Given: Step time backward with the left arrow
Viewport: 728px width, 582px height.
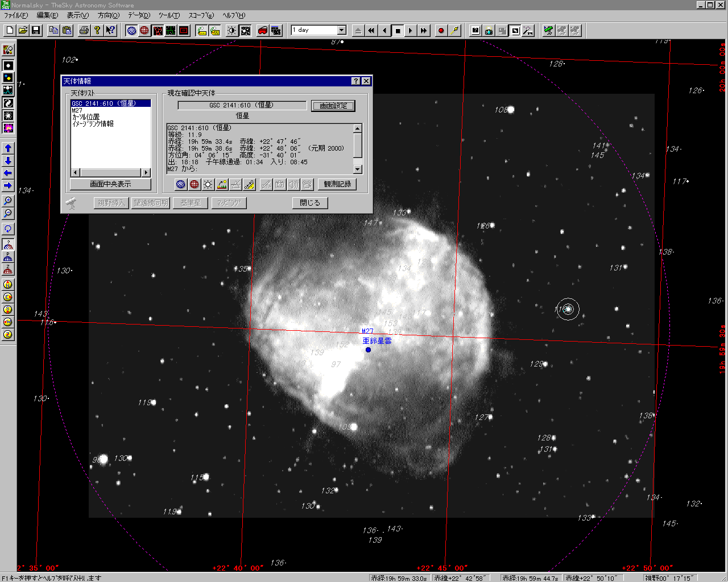Looking at the screenshot, I should point(384,30).
